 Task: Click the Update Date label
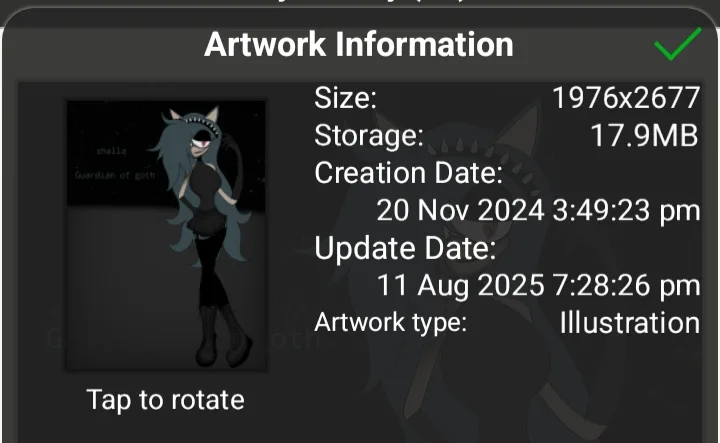[x=405, y=248]
